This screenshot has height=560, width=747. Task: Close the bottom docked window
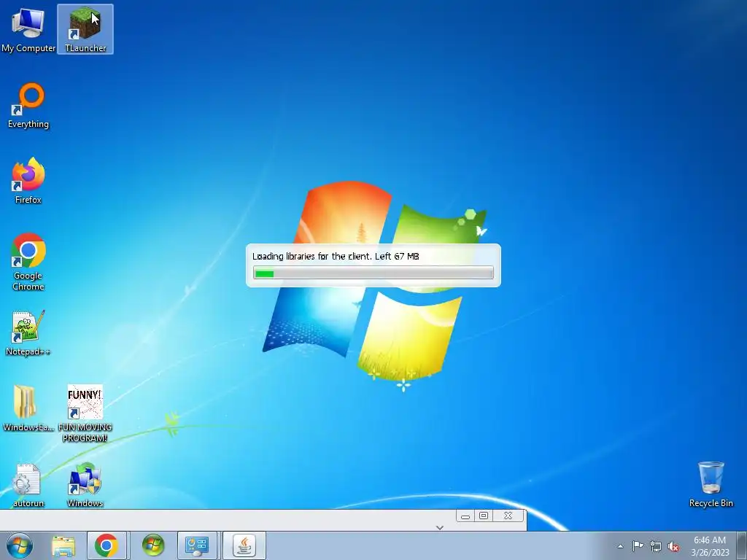(x=508, y=516)
